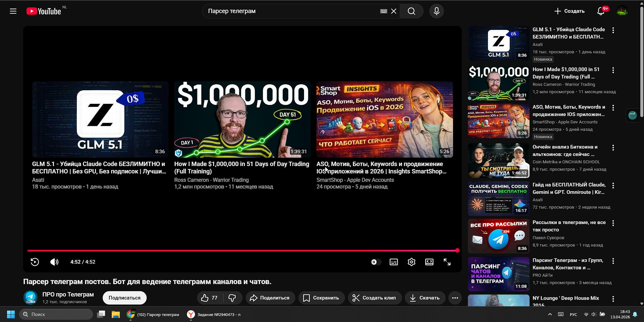Open sidebar Парсинг Телеграм thumbnail
The width and height of the screenshot is (644, 322).
[499, 274]
